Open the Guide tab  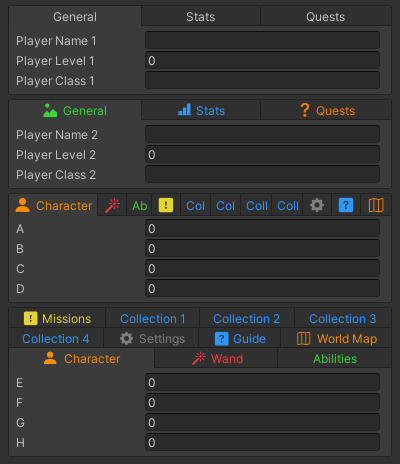[x=240, y=339]
